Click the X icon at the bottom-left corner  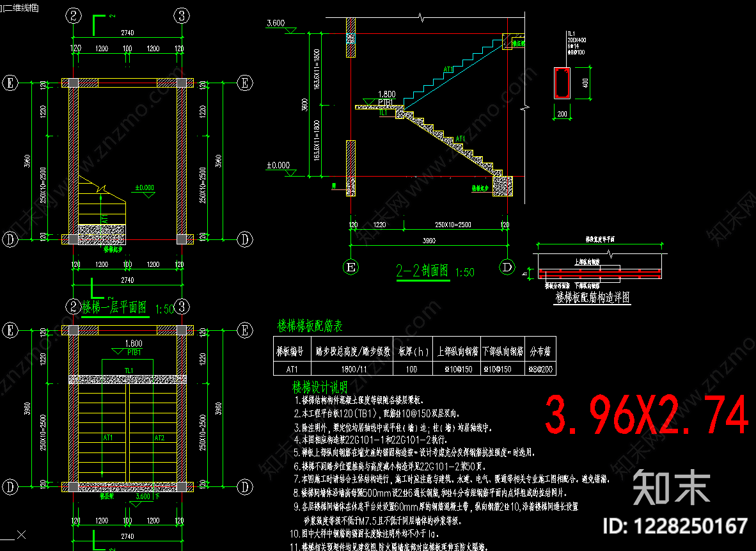coord(21,534)
